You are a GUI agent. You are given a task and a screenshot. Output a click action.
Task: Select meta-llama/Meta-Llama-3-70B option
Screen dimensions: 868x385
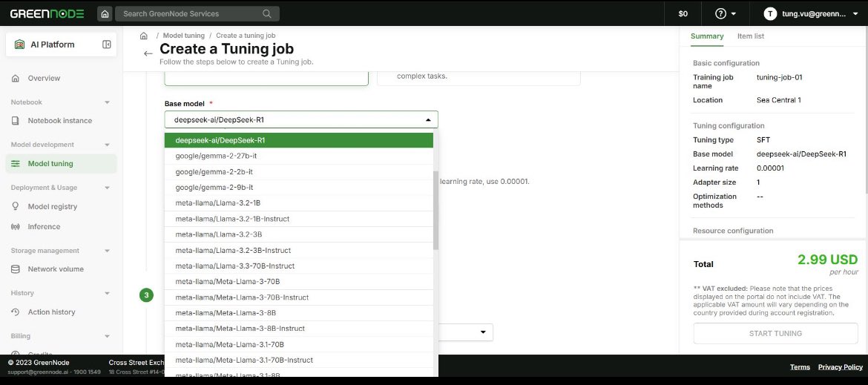pos(299,282)
